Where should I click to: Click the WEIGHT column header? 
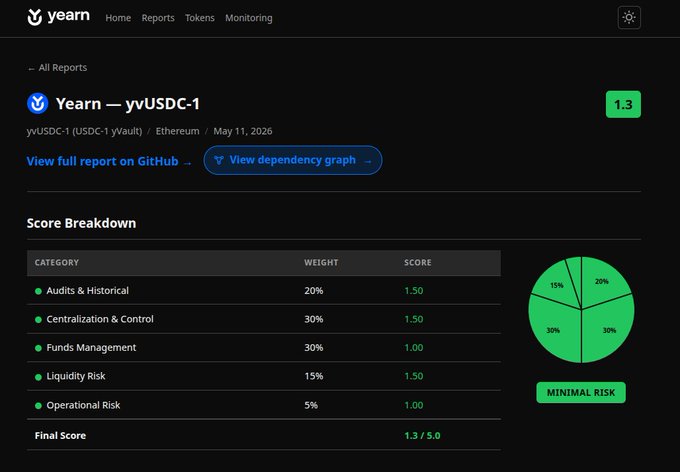(x=321, y=262)
